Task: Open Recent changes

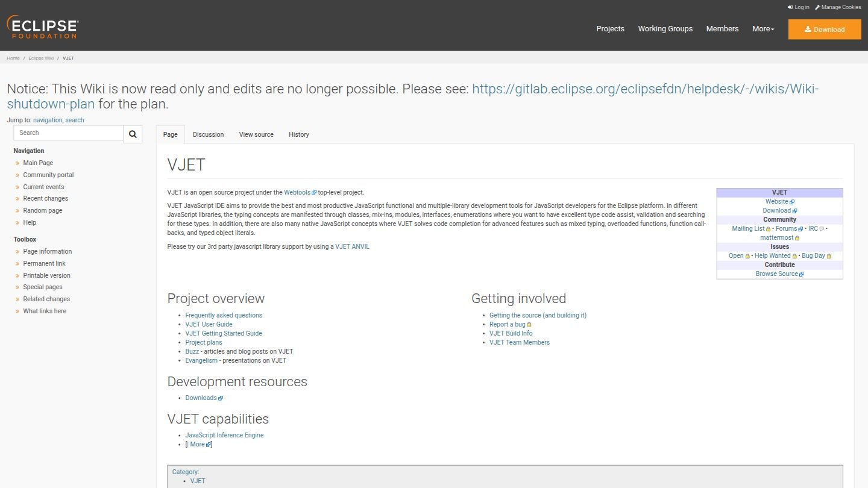Action: pyautogui.click(x=46, y=198)
